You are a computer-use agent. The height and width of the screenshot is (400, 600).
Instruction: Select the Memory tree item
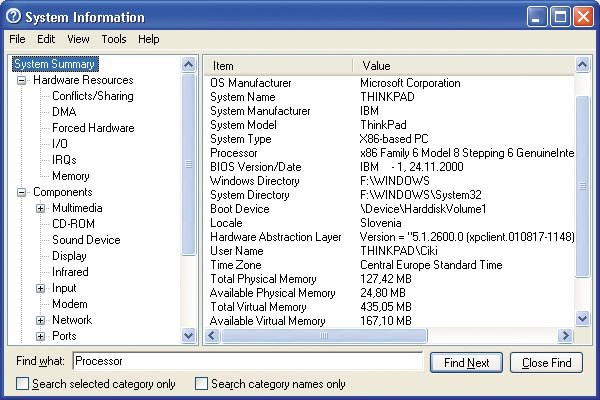click(x=70, y=176)
